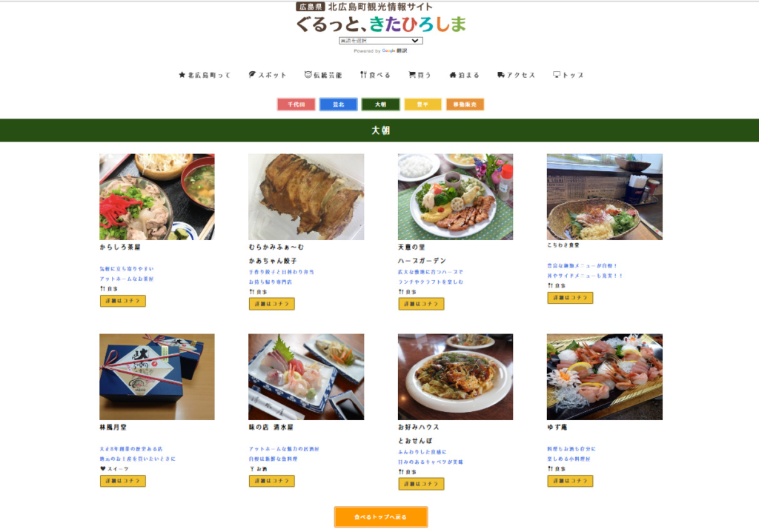Open the okonomiyaki photo for お好みハウス
The height and width of the screenshot is (532, 759).
click(x=456, y=376)
